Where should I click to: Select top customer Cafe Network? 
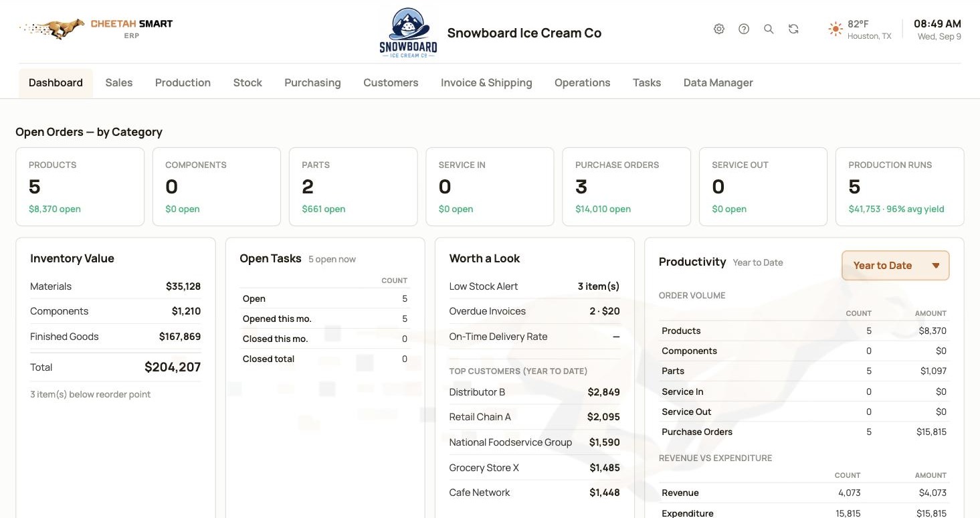click(534, 493)
